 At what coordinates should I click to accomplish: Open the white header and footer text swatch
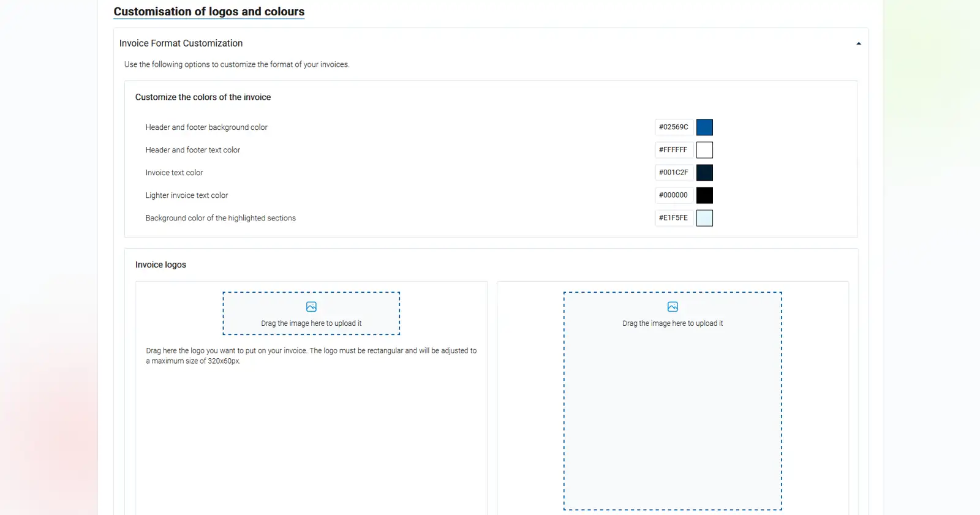704,150
